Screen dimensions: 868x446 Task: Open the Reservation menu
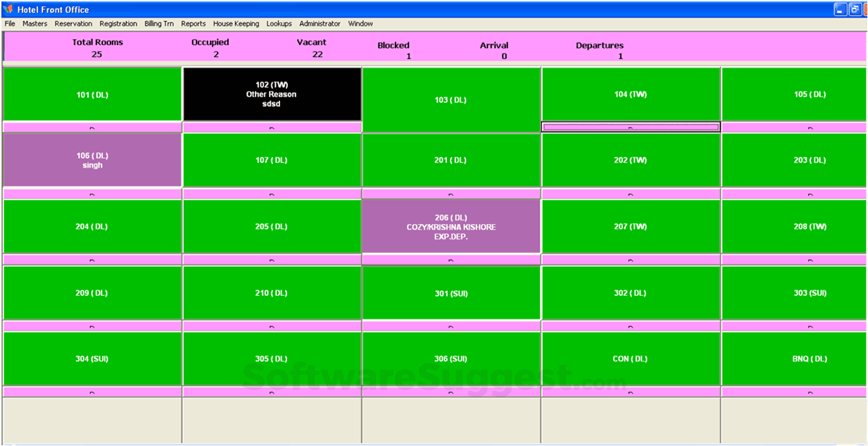click(73, 23)
